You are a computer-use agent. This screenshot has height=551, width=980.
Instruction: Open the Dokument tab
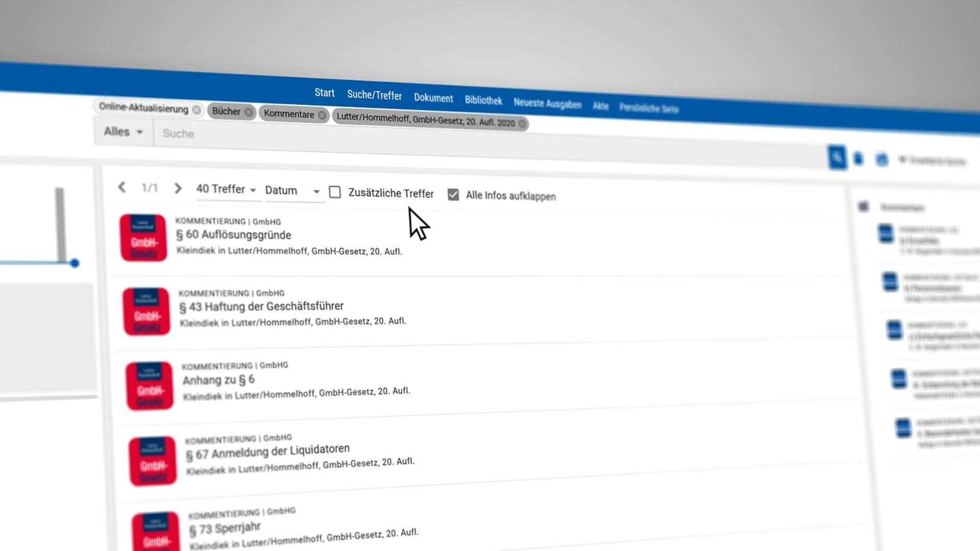(x=433, y=98)
